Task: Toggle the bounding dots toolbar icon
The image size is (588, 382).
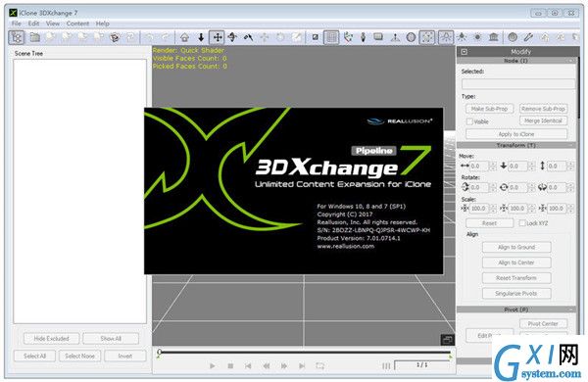Action: 427,37
